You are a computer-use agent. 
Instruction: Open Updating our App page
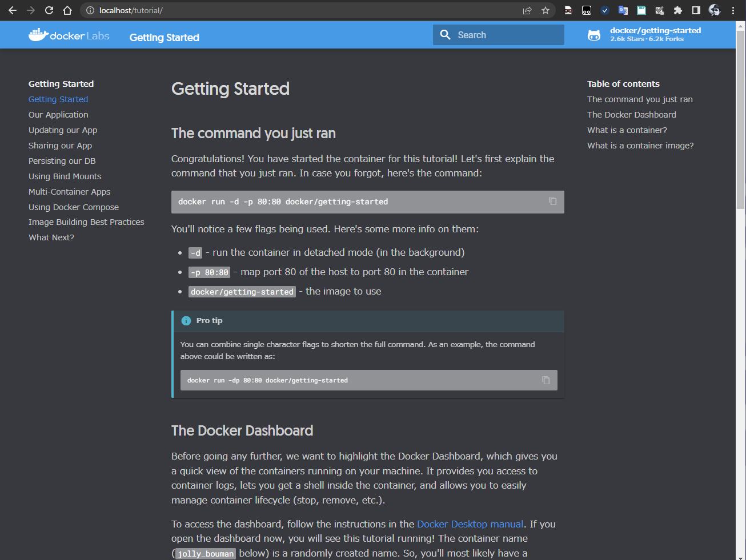click(63, 130)
